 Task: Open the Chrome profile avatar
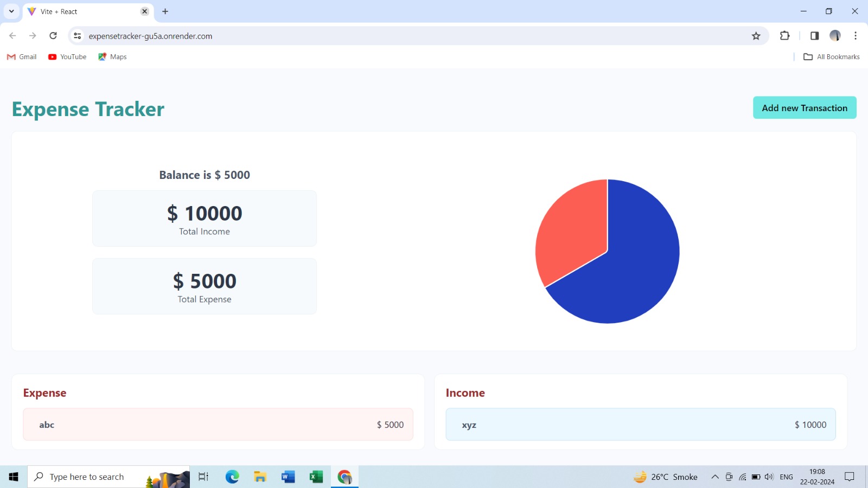point(835,36)
